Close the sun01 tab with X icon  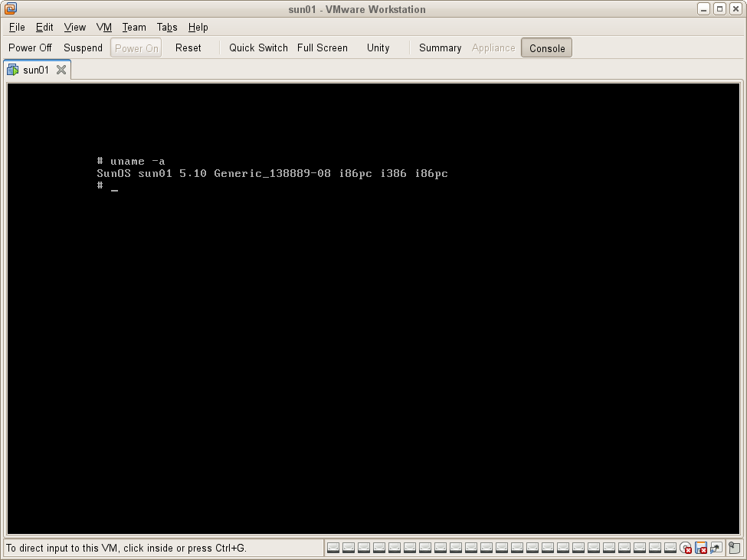[61, 70]
